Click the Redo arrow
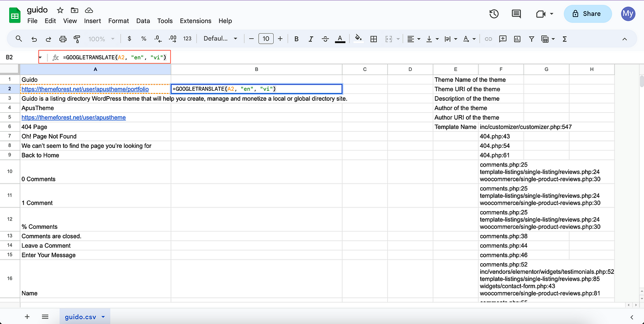This screenshot has width=644, height=324. tap(48, 39)
